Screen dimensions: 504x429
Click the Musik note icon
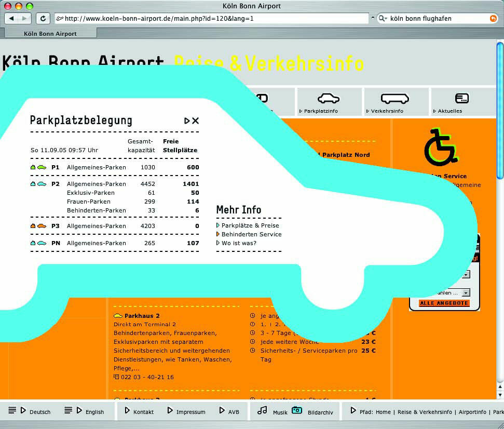[263, 411]
